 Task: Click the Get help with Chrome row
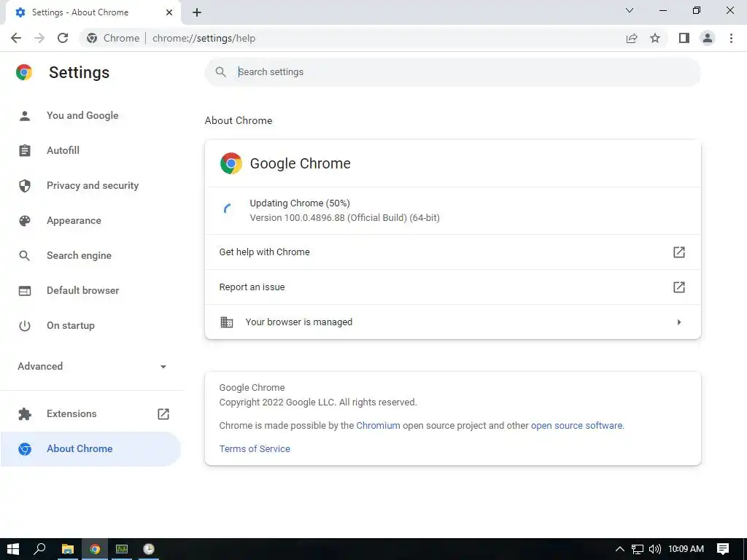pyautogui.click(x=452, y=252)
